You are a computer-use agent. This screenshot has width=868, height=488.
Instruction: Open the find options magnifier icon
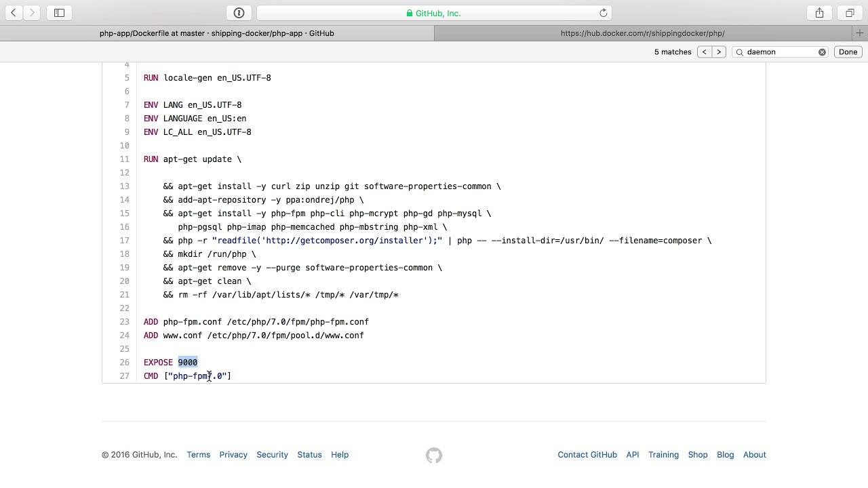click(x=740, y=52)
